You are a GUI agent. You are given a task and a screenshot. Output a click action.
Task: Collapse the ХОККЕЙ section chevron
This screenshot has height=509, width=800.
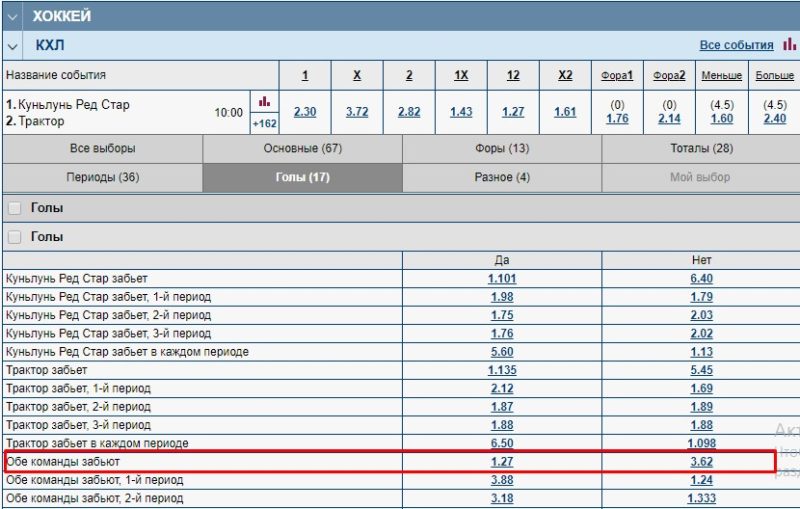coord(13,16)
